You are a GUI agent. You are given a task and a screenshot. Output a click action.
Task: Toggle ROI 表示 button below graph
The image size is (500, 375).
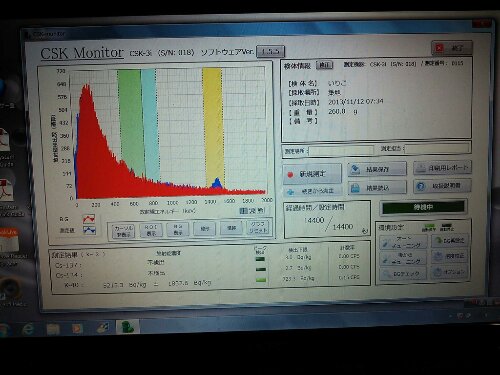(150, 230)
